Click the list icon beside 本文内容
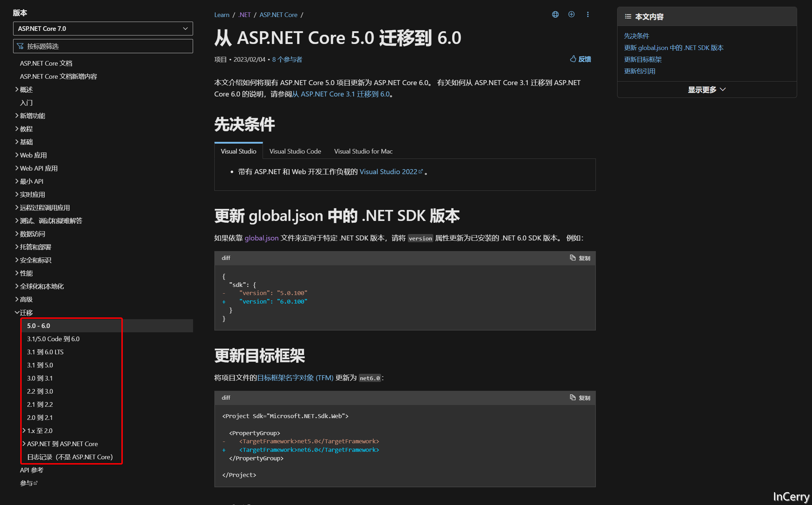 tap(628, 17)
